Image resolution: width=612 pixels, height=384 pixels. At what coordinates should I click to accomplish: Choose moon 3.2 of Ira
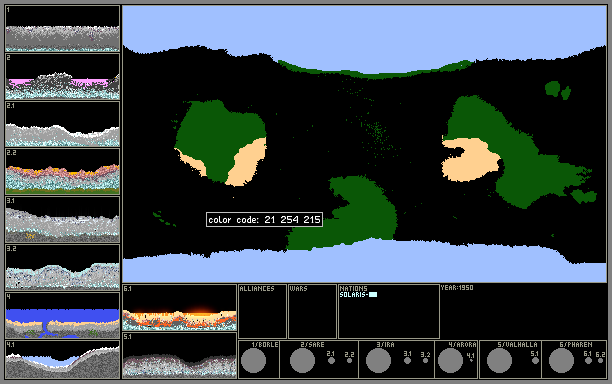coord(425,361)
